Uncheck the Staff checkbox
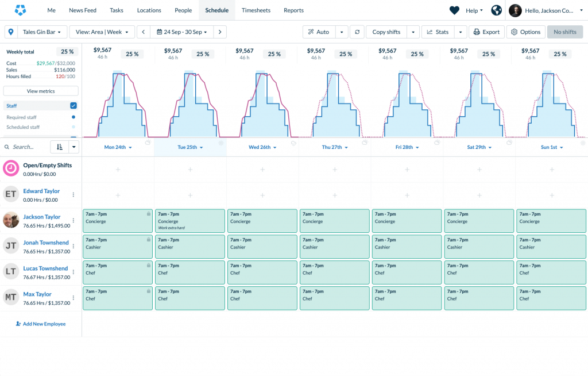Screen dimensions: 588x376 coord(73,106)
